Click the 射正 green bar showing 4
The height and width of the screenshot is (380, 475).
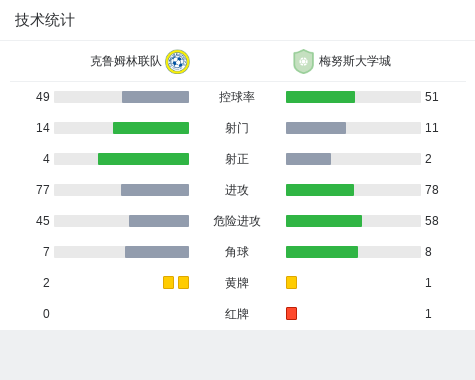pos(143,159)
